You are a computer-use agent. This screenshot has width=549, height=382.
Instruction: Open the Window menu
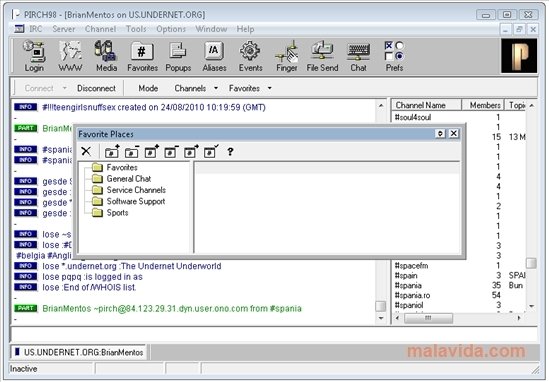pyautogui.click(x=211, y=29)
